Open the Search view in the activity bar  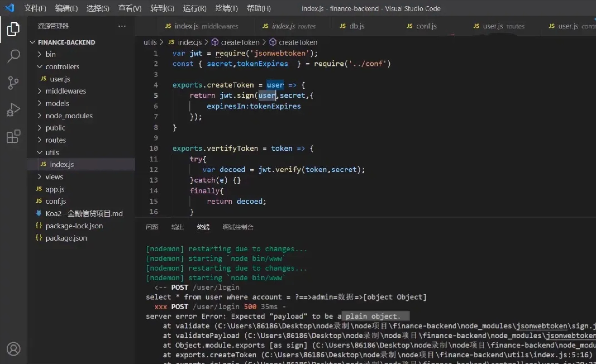[x=13, y=56]
